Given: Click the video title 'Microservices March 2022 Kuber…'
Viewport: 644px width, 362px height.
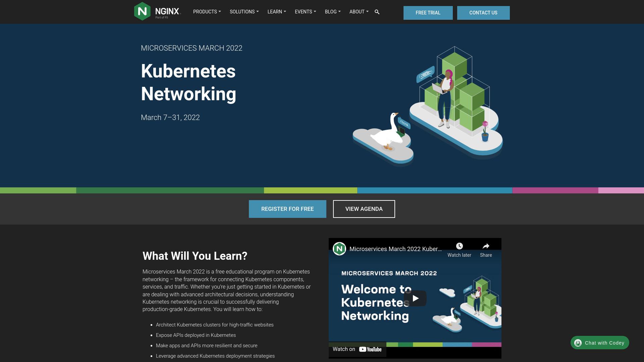Looking at the screenshot, I should pyautogui.click(x=395, y=249).
